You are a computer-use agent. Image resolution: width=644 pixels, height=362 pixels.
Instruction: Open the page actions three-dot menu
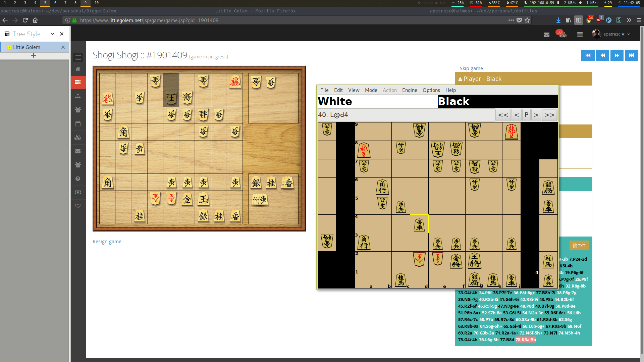click(511, 20)
